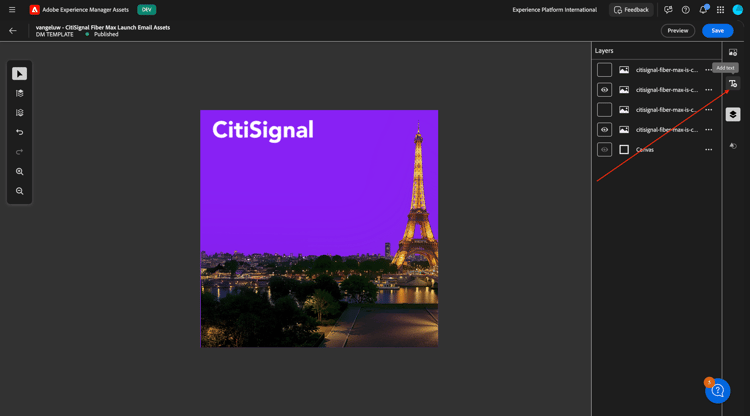Open Experience Platform International organization switcher
Viewport: 750px width, 416px height.
(x=554, y=10)
